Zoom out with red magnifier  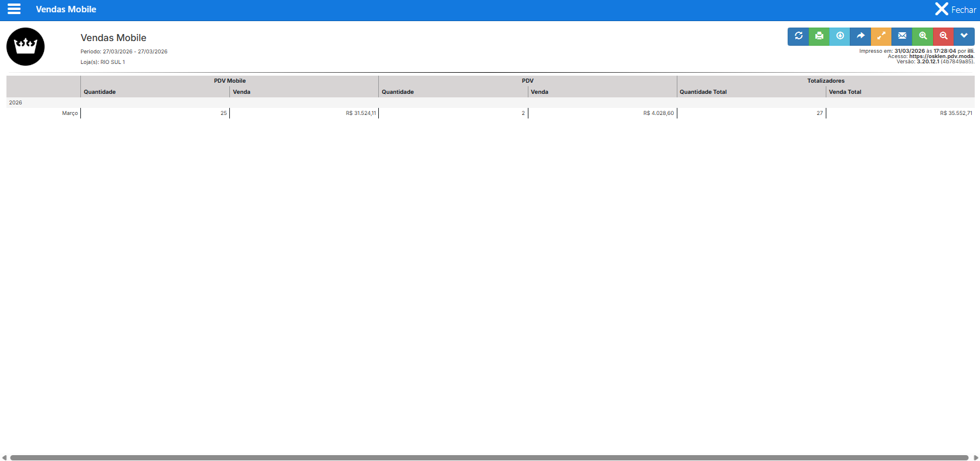pyautogui.click(x=943, y=36)
